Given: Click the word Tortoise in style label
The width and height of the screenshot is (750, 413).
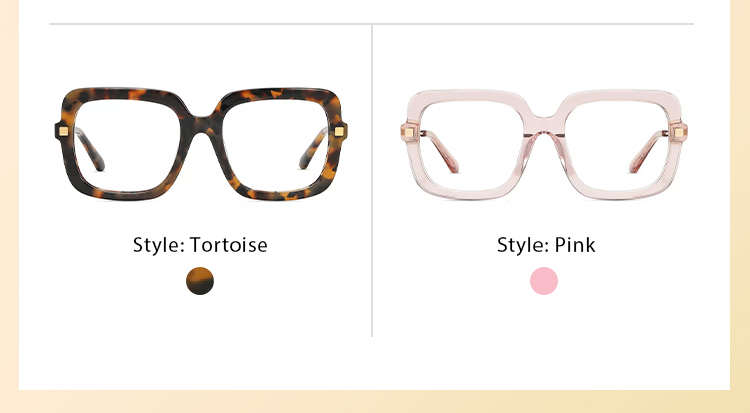Looking at the screenshot, I should 229,245.
